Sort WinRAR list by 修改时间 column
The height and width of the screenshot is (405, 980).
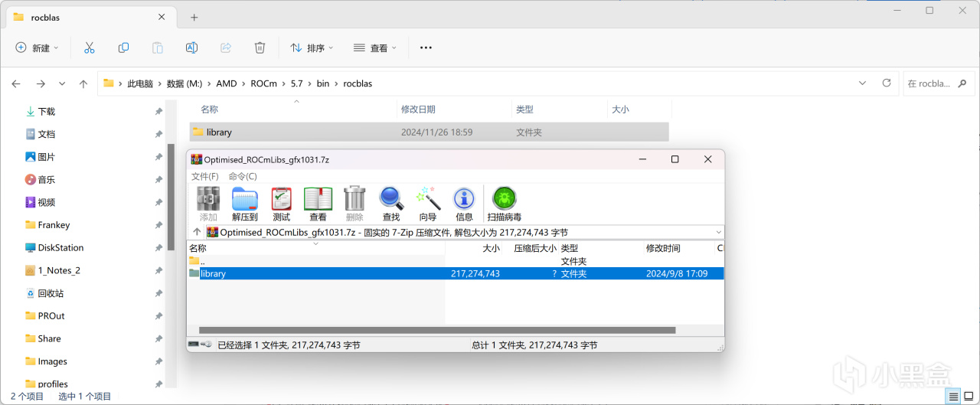(x=663, y=248)
